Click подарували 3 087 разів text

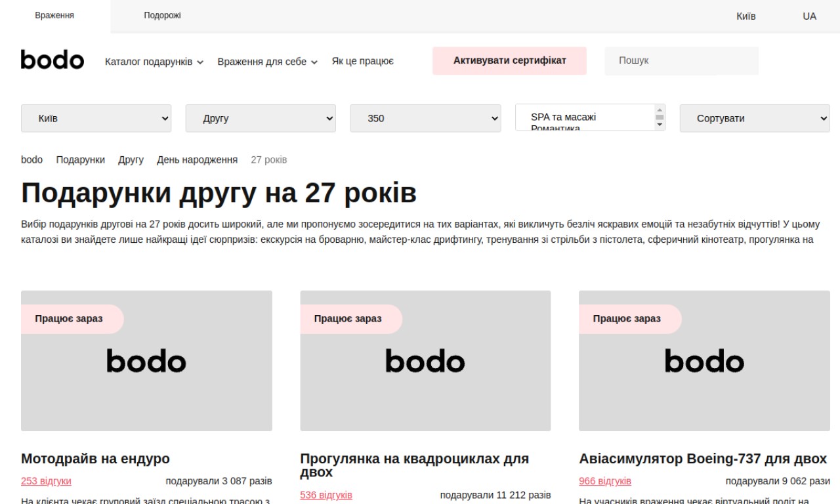click(219, 481)
